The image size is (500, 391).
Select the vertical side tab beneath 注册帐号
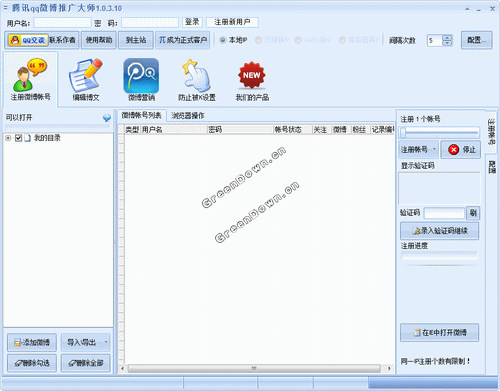pyautogui.click(x=491, y=167)
